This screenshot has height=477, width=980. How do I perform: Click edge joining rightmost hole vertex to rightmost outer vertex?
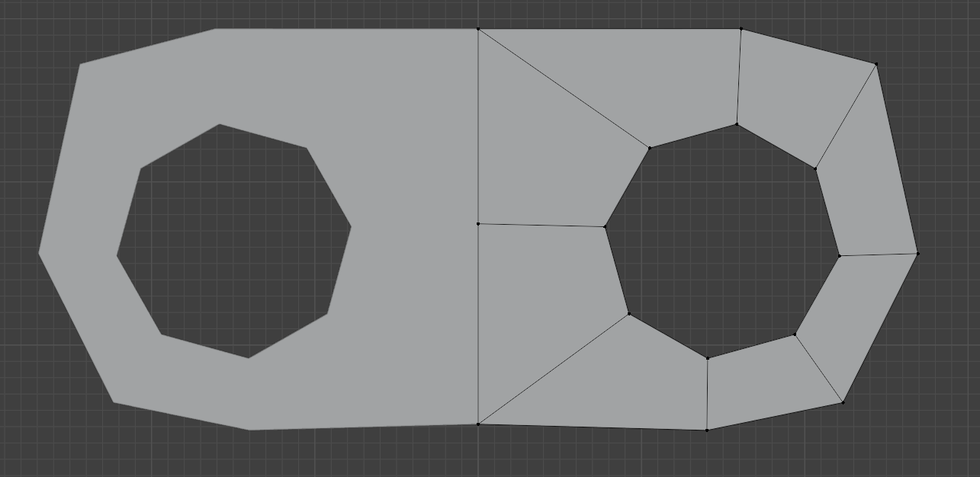[879, 255]
